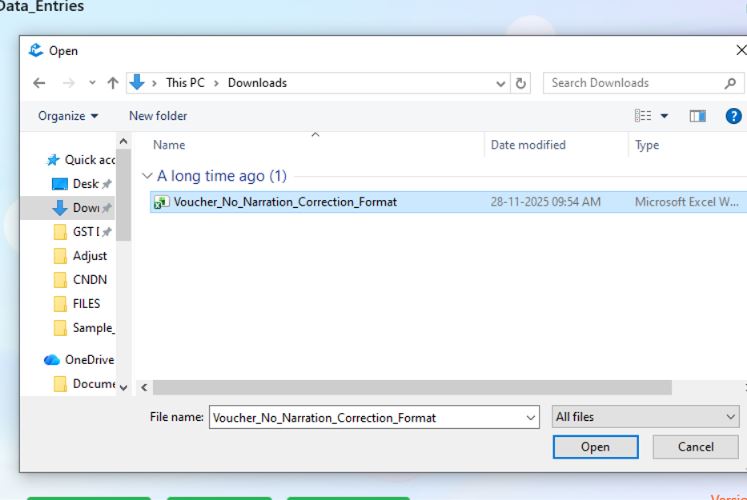Expand the address bar history dropdown
Image resolution: width=747 pixels, height=500 pixels.
pos(500,84)
